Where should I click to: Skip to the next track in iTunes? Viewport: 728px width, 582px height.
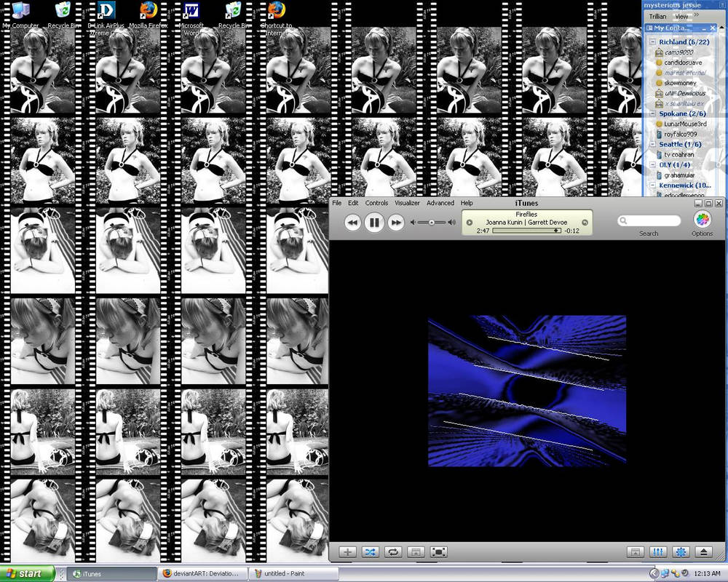(395, 223)
